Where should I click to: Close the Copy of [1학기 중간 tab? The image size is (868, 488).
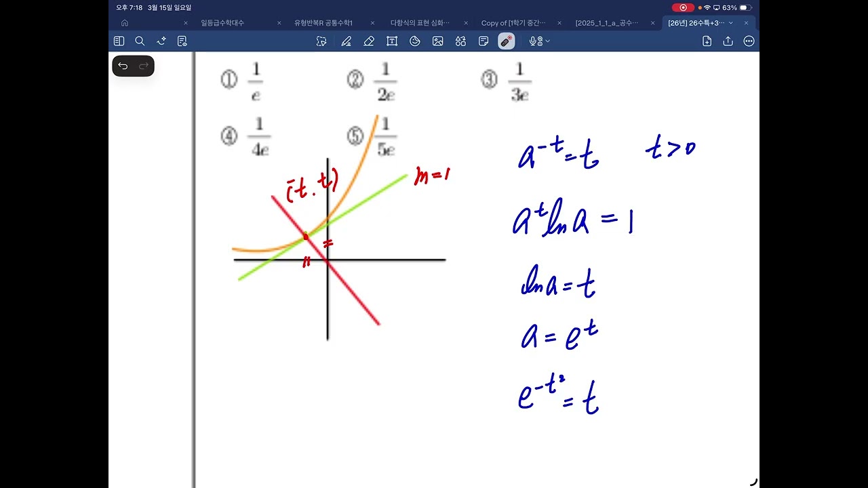coord(559,23)
